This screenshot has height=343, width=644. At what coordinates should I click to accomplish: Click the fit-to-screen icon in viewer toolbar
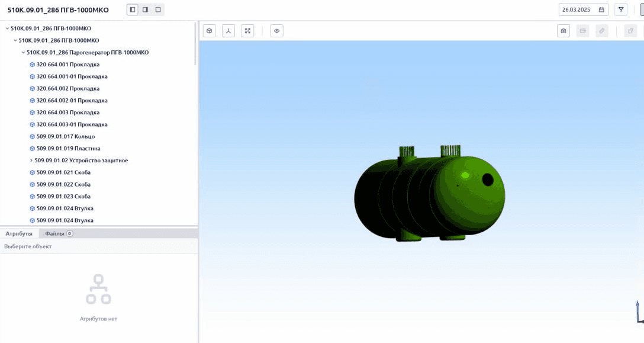[247, 31]
